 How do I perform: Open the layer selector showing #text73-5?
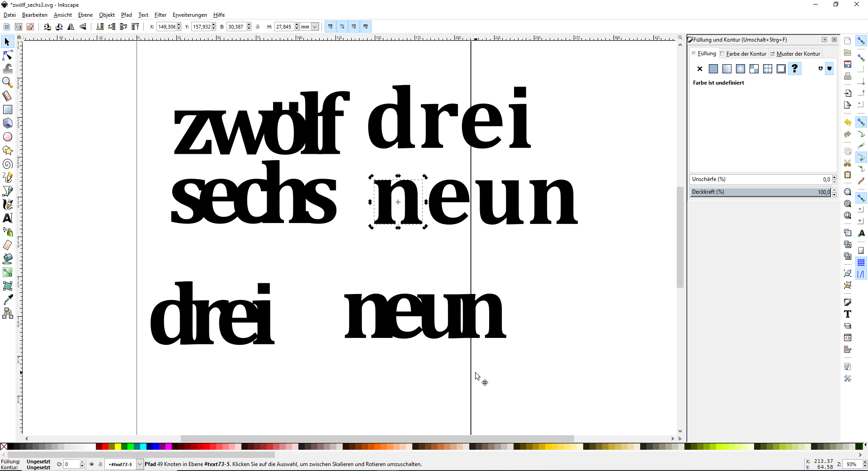point(123,464)
